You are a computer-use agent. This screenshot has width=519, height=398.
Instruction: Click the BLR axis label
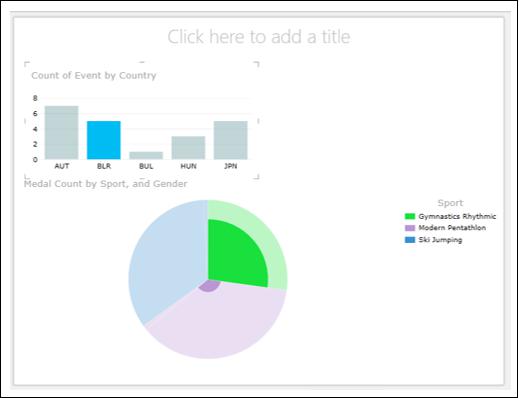(104, 166)
